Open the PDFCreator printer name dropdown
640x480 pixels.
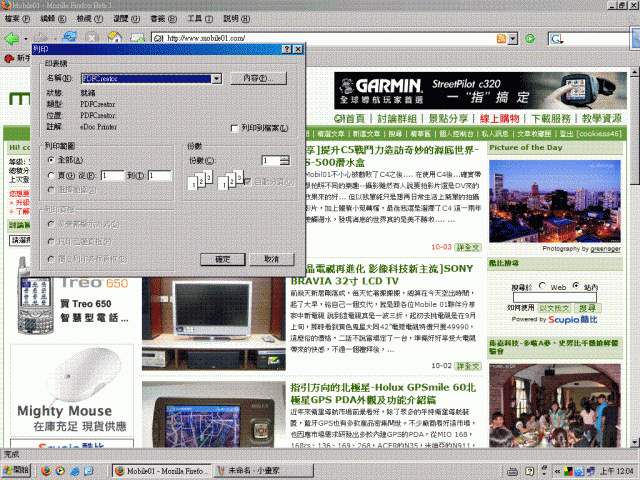pyautogui.click(x=217, y=78)
